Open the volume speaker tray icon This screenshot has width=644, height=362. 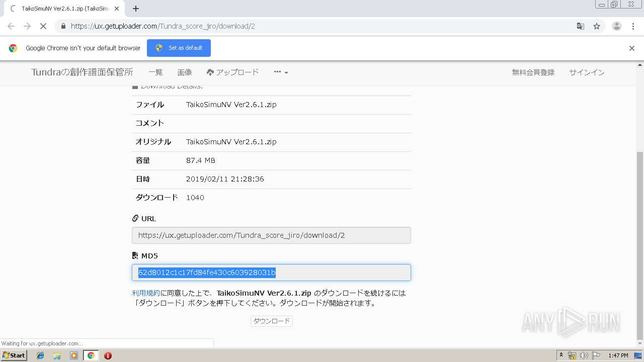pos(584,355)
